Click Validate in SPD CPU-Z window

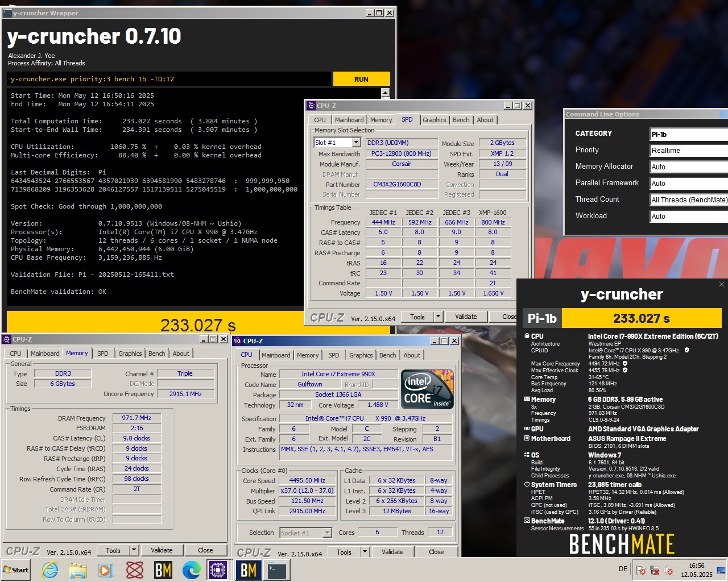click(x=466, y=317)
